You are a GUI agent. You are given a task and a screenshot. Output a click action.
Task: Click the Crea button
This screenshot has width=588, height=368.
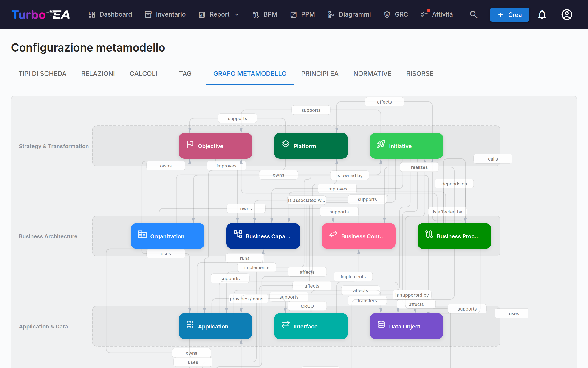tap(509, 14)
